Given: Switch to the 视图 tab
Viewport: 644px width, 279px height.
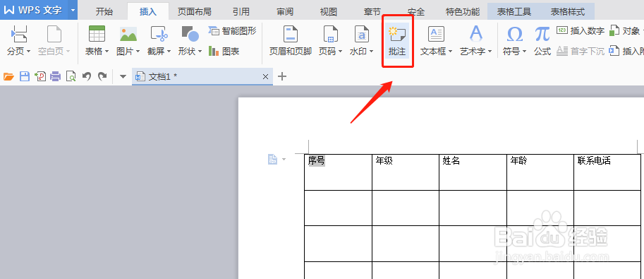Looking at the screenshot, I should click(328, 12).
